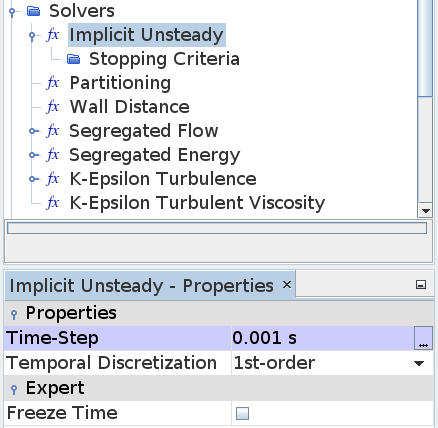438x428 pixels.
Task: Click the fx icon next to Partitioning
Action: click(53, 83)
